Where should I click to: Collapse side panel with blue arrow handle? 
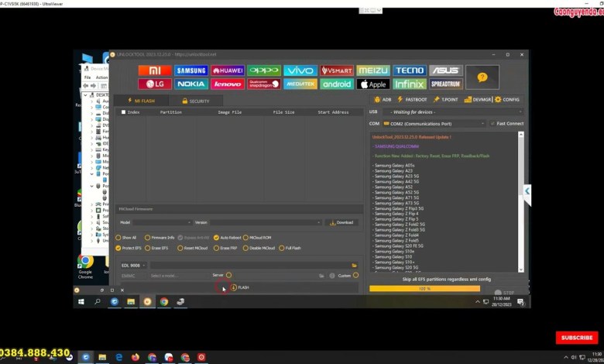click(x=527, y=191)
